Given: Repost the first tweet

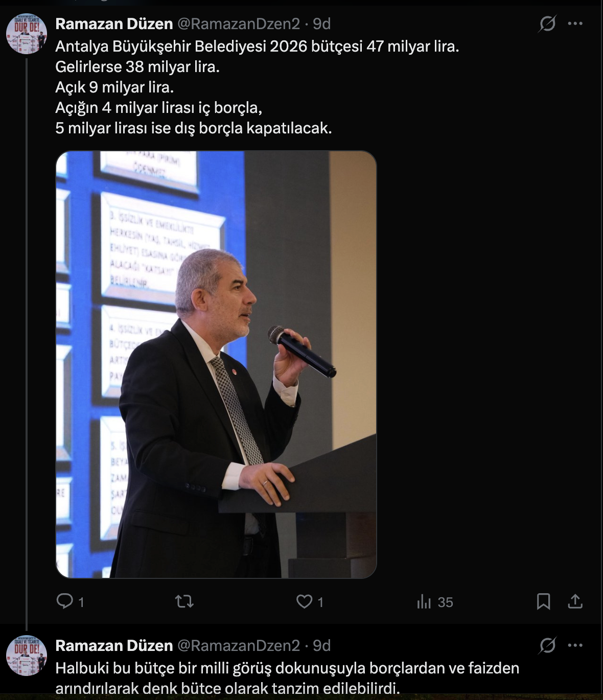Looking at the screenshot, I should tap(184, 601).
